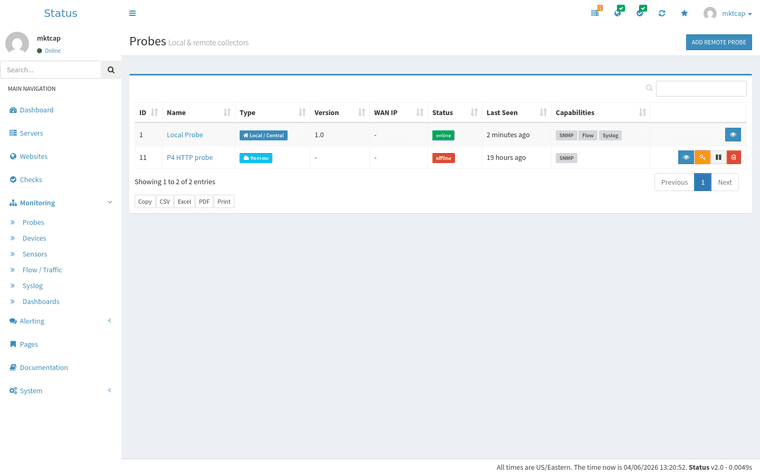Open the servers status icon in the header

596,12
